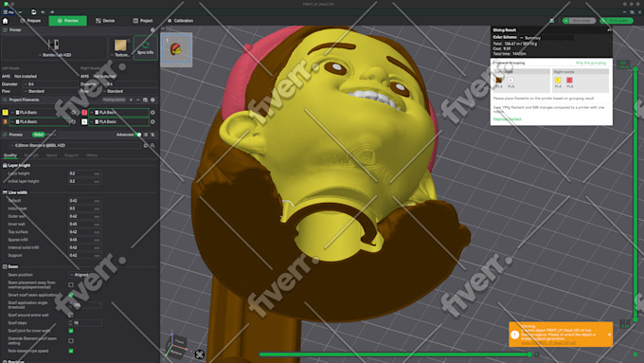Open filament settings gear in Project Filaments header
The height and width of the screenshot is (363, 644).
point(152,100)
